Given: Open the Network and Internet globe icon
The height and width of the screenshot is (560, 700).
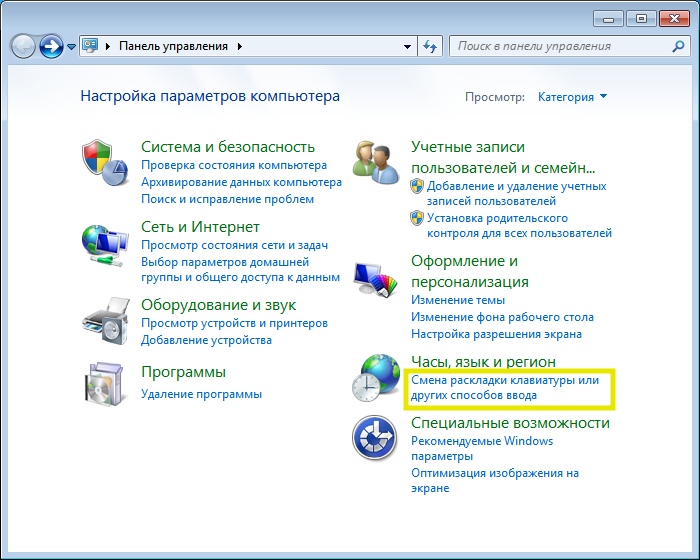Looking at the screenshot, I should coord(105,243).
